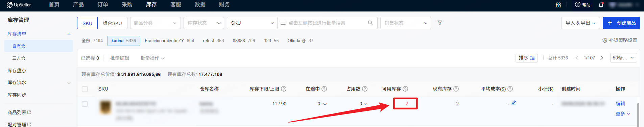The width and height of the screenshot is (644, 127).
Task: Open 库存状态 dropdown
Action: [x=204, y=23]
